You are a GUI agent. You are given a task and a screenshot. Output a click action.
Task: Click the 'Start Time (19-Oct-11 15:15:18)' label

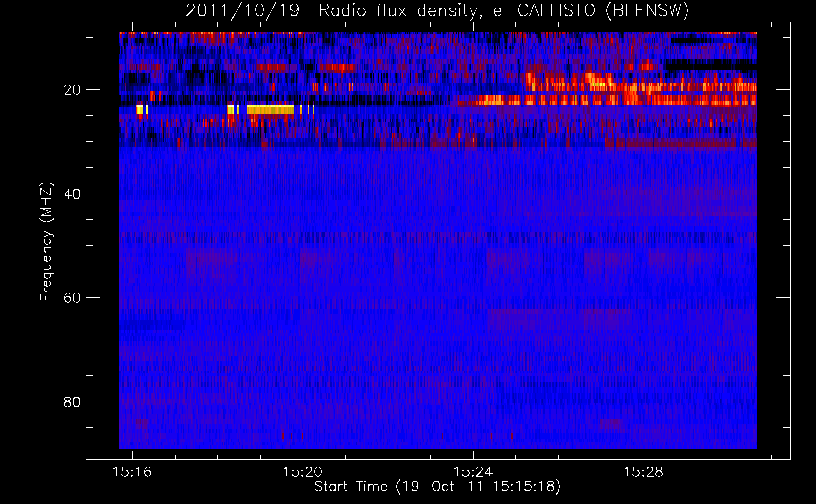(x=437, y=487)
